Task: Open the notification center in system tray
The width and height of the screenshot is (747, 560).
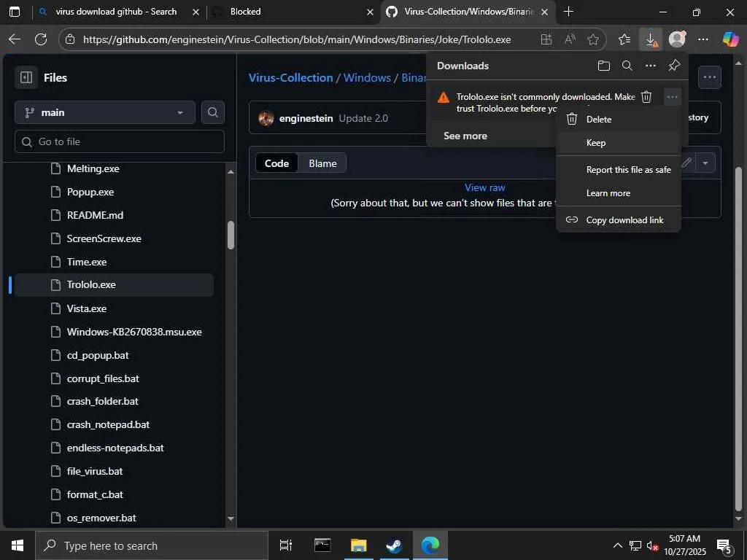Action: point(724,545)
